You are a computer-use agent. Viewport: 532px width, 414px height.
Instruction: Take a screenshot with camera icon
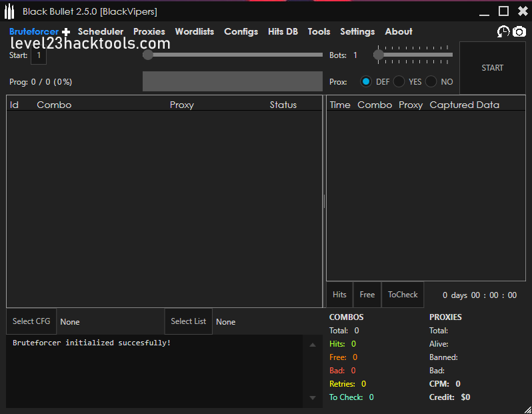pyautogui.click(x=519, y=31)
